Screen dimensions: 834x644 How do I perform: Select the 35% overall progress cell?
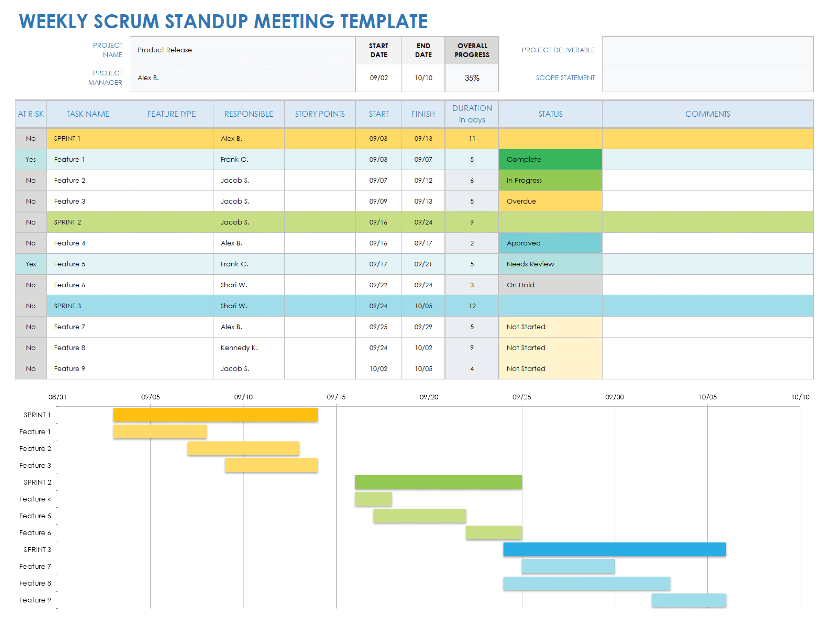472,78
